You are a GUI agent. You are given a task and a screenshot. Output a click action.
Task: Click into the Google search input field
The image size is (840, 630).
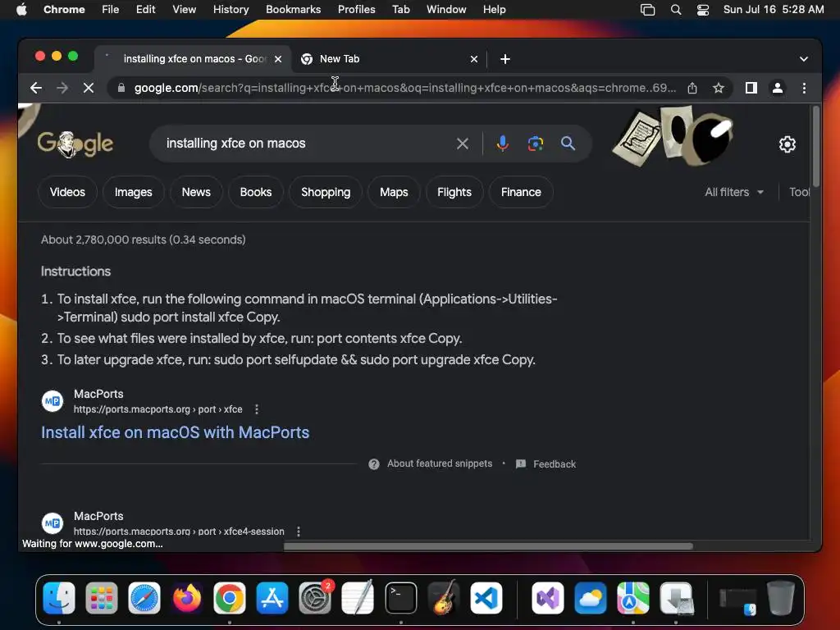click(x=305, y=143)
